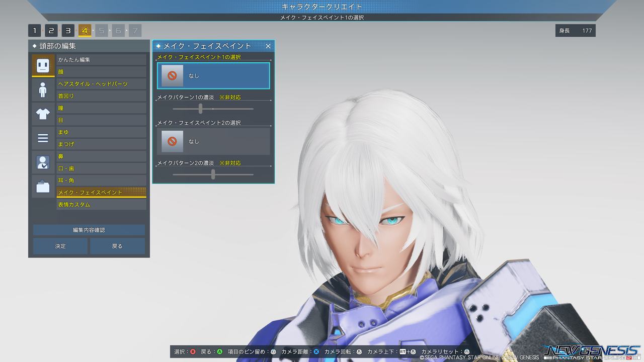Click the カメラ回転 hint in bottom bar
The width and height of the screenshot is (644, 362).
click(x=343, y=351)
